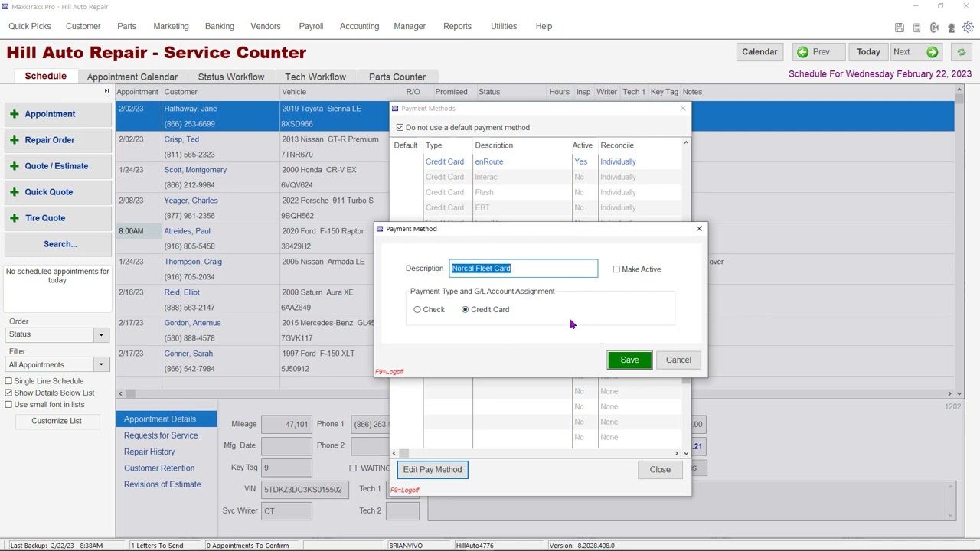Select the Schedule tab
The width and height of the screenshot is (980, 551).
[x=46, y=76]
